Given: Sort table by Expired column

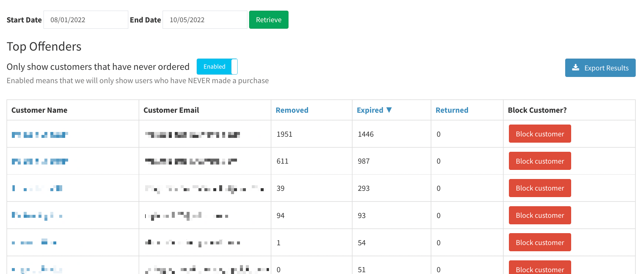Looking at the screenshot, I should pos(370,110).
